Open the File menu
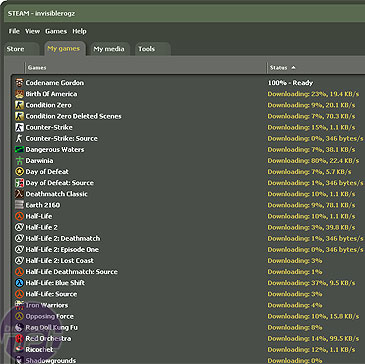The image size is (365, 364). click(x=14, y=31)
